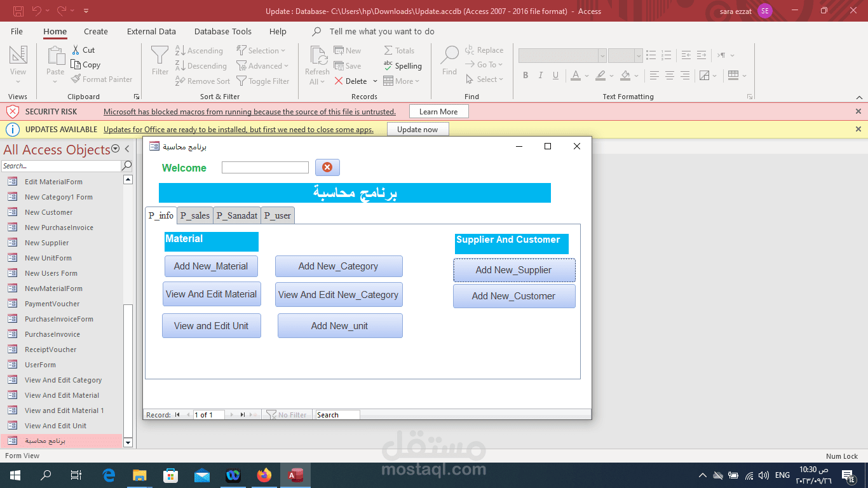Select UserForm in the objects list
This screenshot has height=488, width=868.
40,365
